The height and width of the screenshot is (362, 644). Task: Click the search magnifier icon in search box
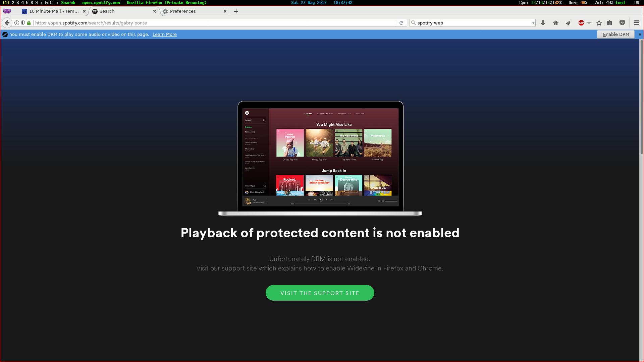click(x=413, y=23)
